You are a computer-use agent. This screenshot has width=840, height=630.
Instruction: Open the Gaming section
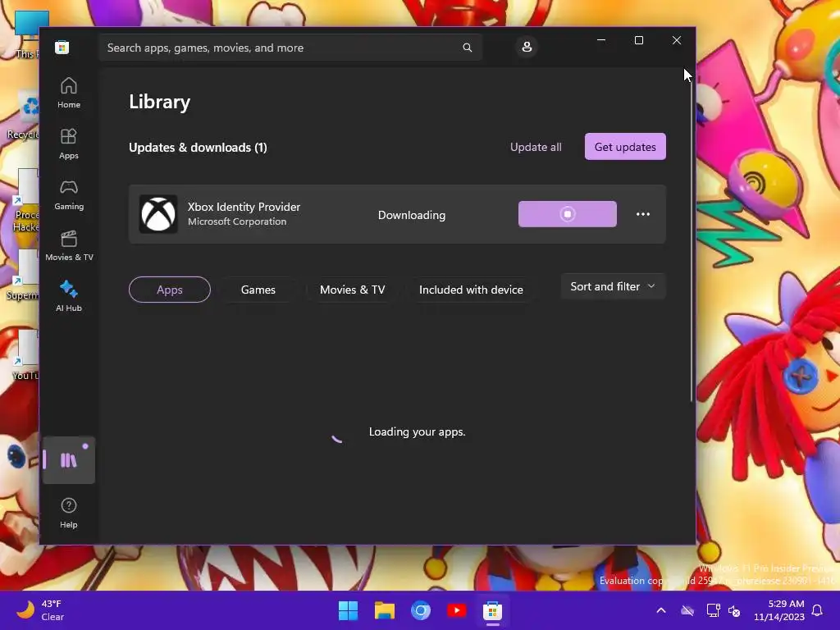coord(69,194)
